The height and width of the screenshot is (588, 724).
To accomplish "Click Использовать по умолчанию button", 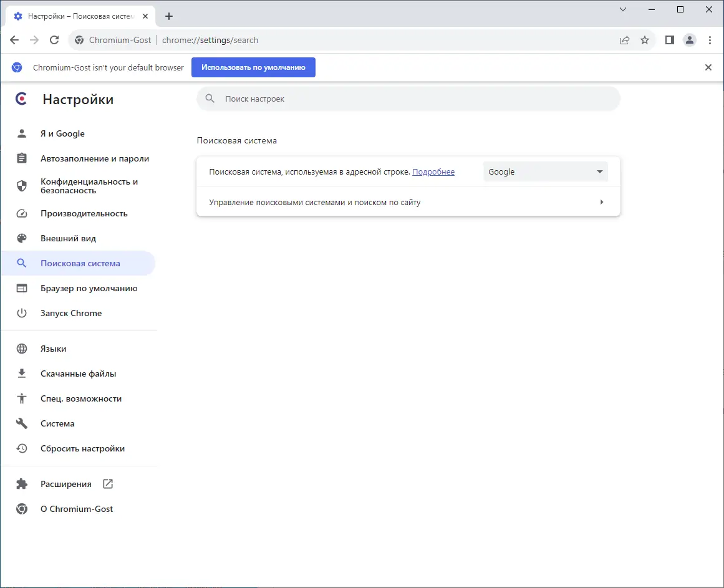I will click(x=253, y=67).
